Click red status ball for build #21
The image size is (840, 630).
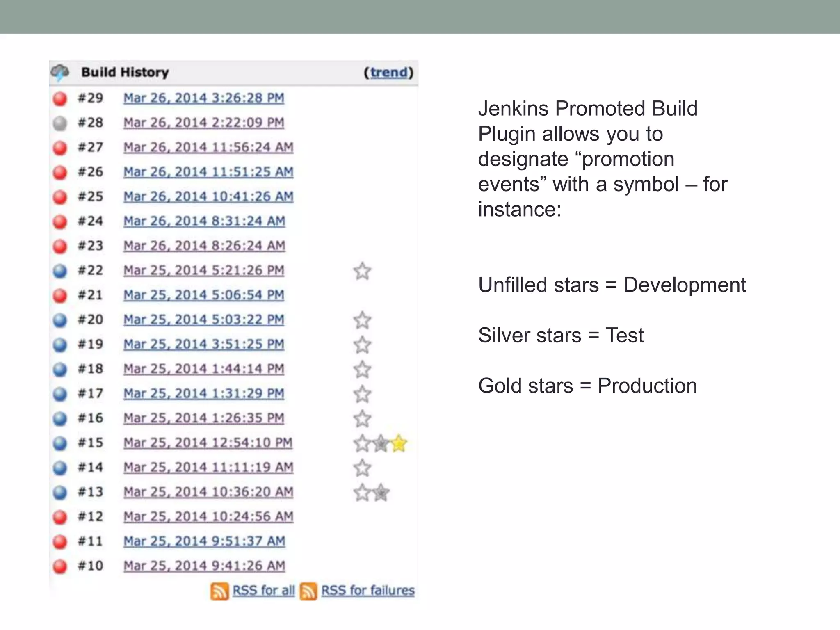[60, 295]
